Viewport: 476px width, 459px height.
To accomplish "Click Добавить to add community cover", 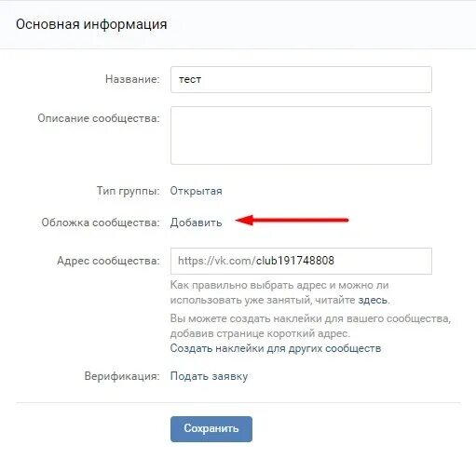I will pyautogui.click(x=196, y=223).
